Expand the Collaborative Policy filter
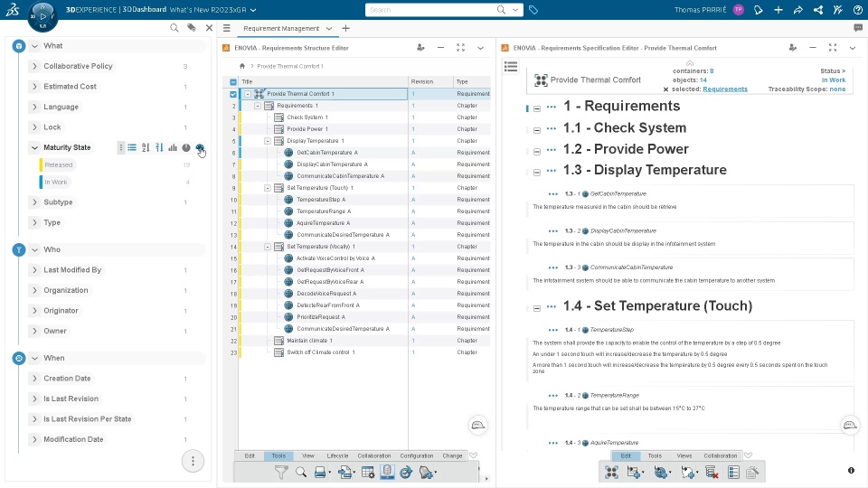Screen dimensions: 868x488 (35, 66)
